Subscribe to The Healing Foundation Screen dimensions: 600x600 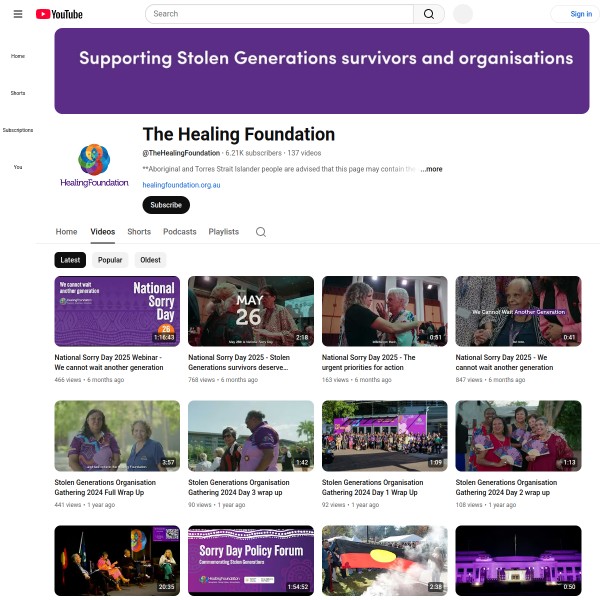[166, 205]
